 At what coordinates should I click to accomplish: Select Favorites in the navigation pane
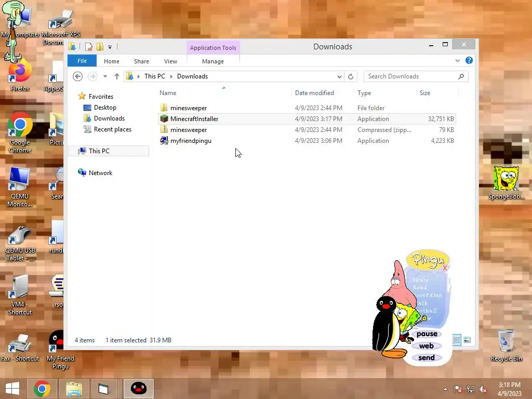(x=101, y=96)
